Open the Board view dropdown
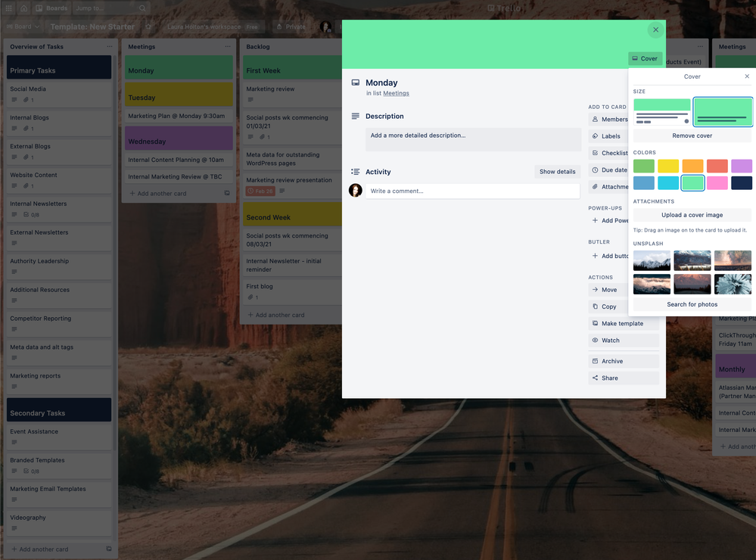 23,26
